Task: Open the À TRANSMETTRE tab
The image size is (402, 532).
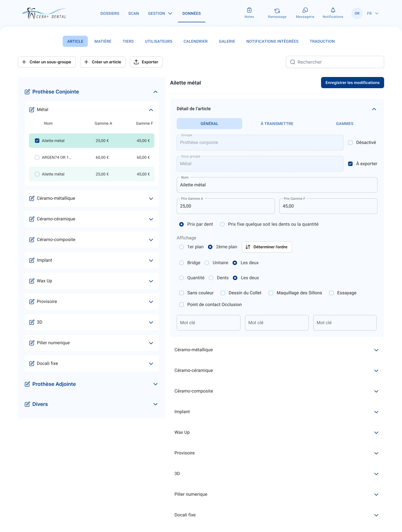Action: (x=277, y=124)
